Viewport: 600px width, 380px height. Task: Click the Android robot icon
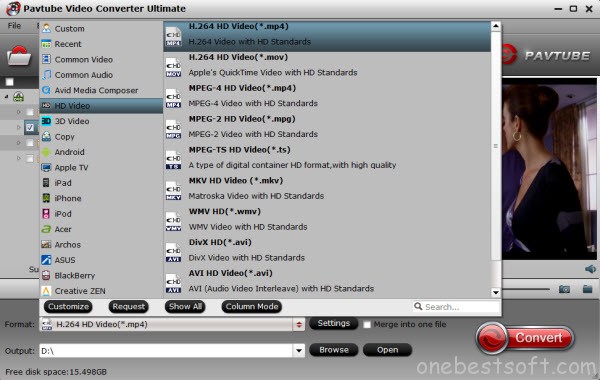click(x=46, y=152)
